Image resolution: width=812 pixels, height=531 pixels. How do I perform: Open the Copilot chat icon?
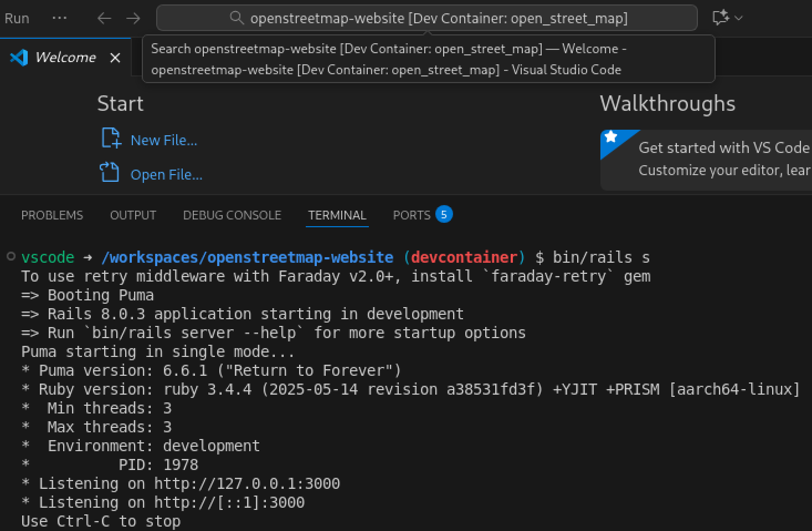720,18
